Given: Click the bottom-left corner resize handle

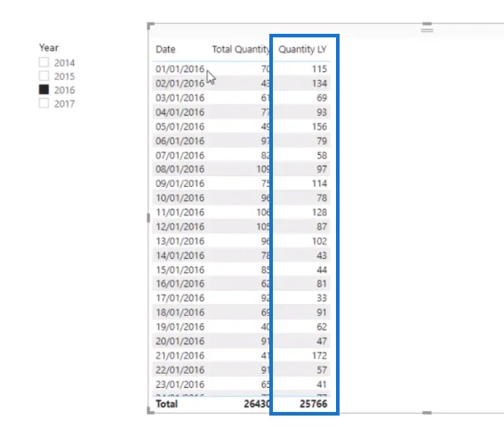Looking at the screenshot, I should point(150,410).
